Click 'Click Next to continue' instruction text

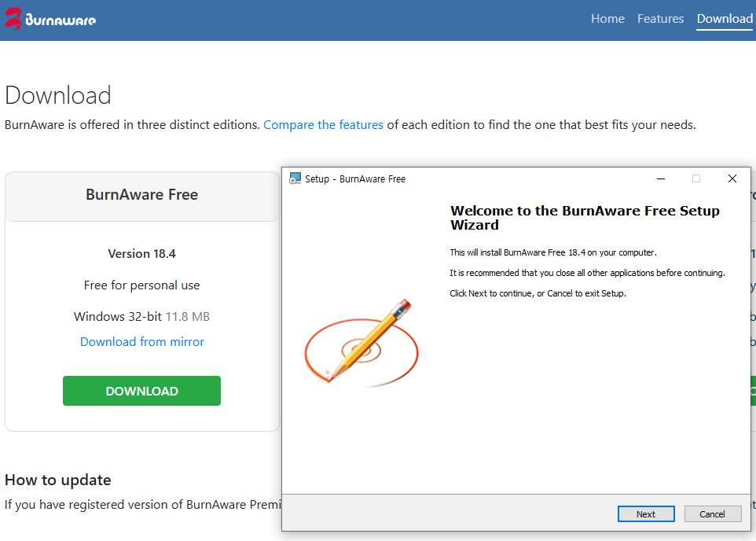click(x=538, y=293)
